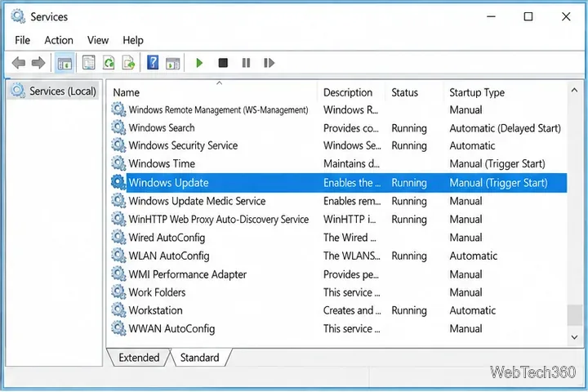
Task: Select the Work Folders service name
Action: [157, 292]
